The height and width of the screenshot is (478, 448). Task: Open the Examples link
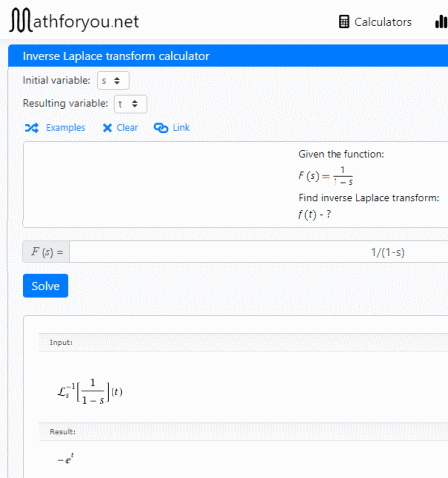coord(65,128)
